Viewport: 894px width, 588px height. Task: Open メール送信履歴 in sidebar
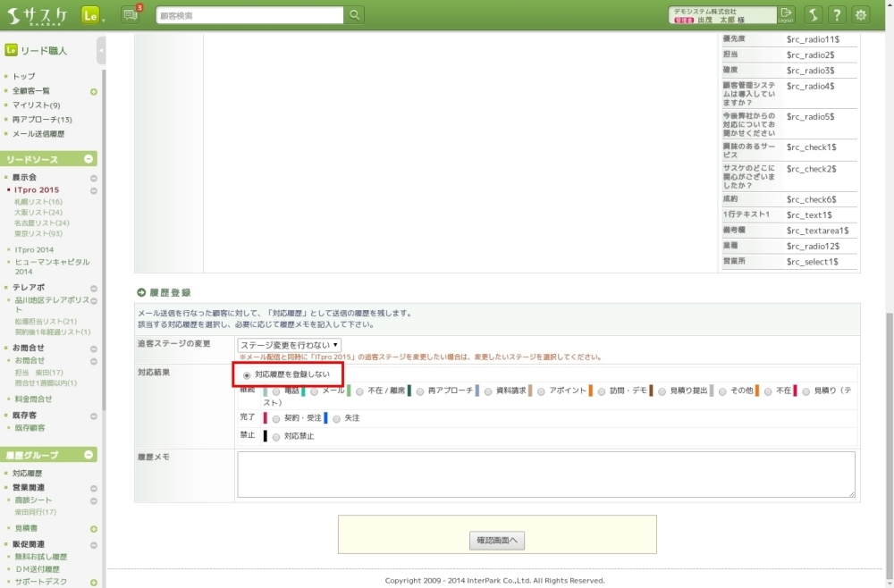point(38,134)
